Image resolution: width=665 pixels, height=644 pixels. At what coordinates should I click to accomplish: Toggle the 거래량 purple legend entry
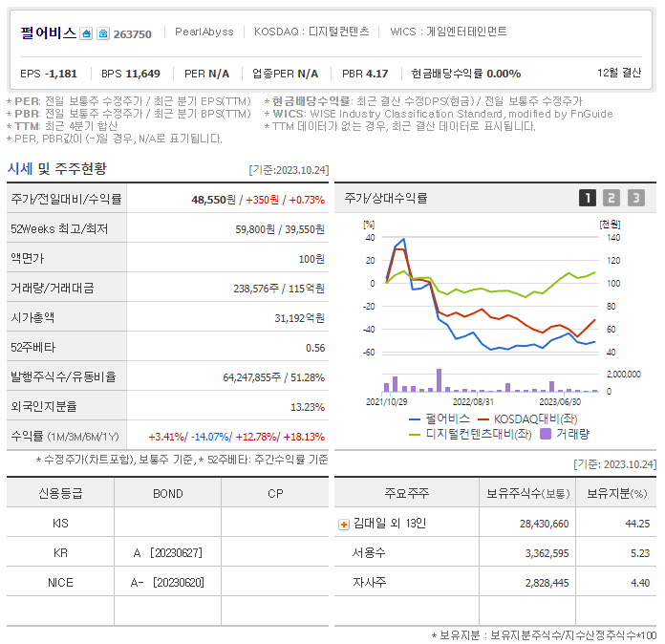tap(565, 434)
